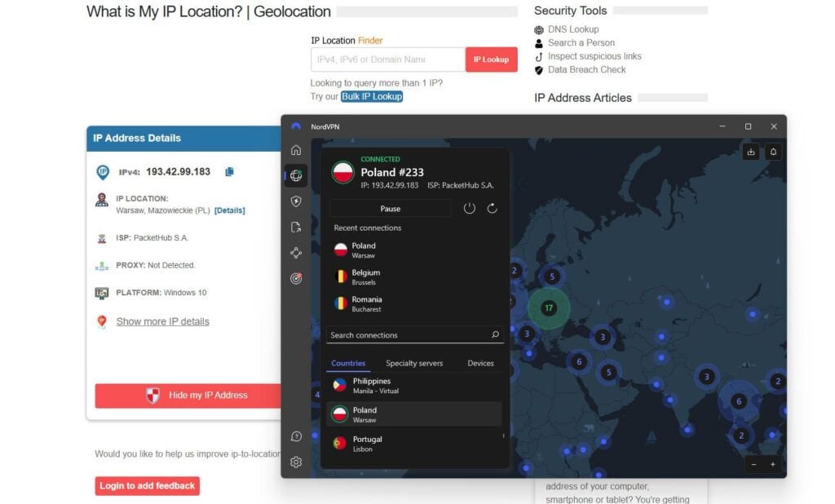835x504 pixels.
Task: Open the Dark Web Monitor target icon
Action: (x=296, y=279)
